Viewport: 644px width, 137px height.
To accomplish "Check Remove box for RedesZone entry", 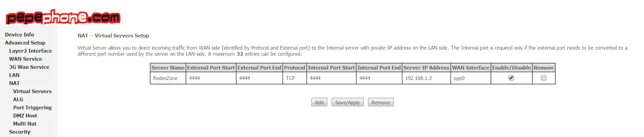I will click(x=543, y=78).
